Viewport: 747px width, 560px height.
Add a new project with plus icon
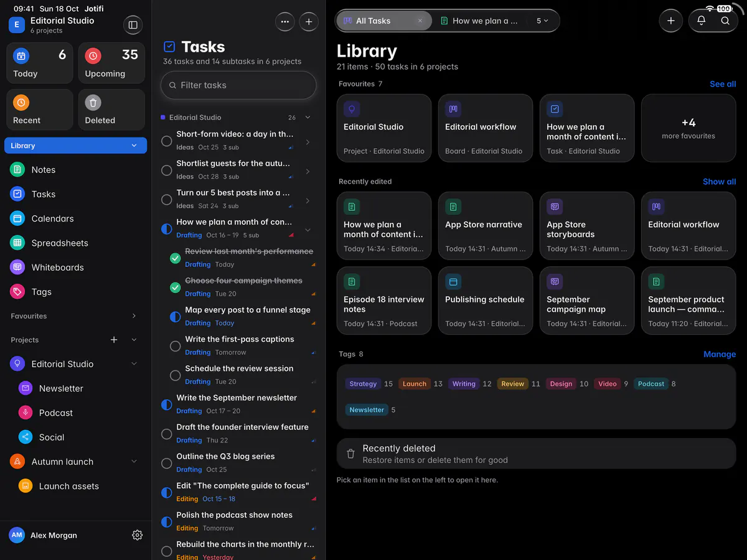point(114,340)
